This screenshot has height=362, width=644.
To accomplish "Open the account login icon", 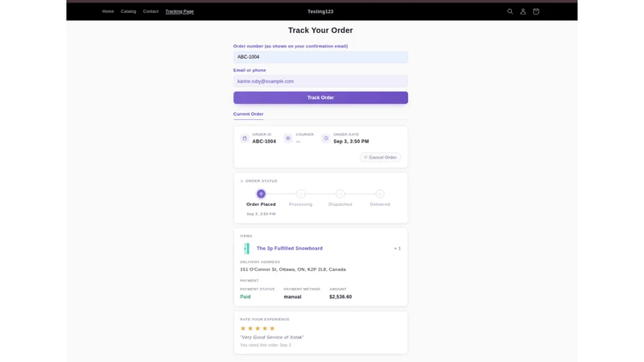I will click(522, 11).
